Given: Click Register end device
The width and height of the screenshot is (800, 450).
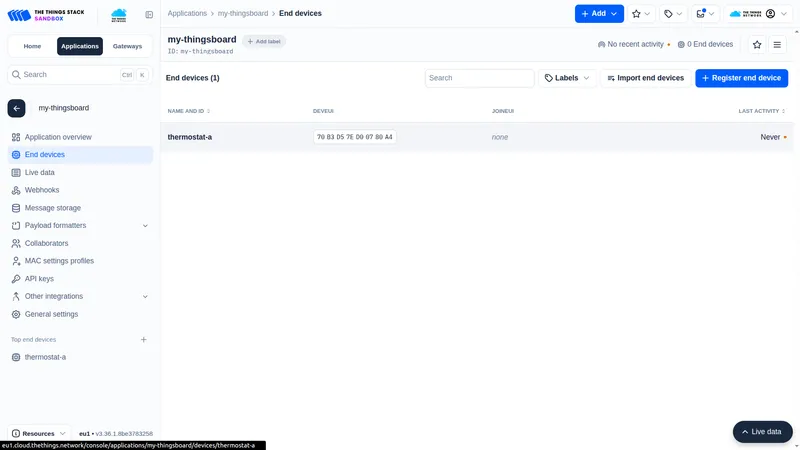Looking at the screenshot, I should coord(741,78).
